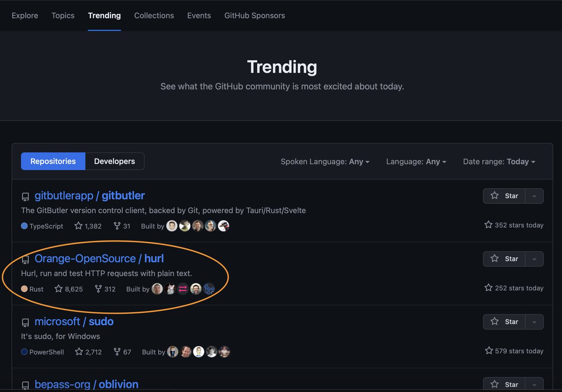
Task: Click first contributor avatar of gitbutler
Action: tap(172, 226)
